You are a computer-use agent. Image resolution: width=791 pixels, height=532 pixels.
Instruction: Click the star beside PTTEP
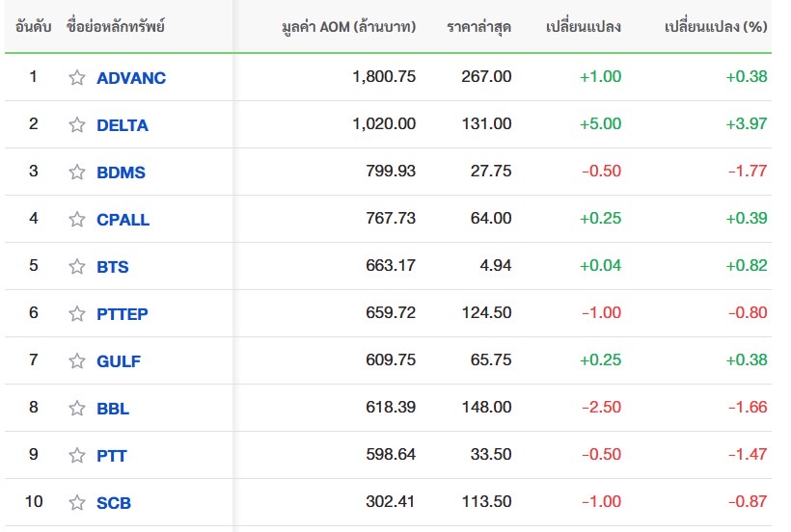pyautogui.click(x=77, y=314)
